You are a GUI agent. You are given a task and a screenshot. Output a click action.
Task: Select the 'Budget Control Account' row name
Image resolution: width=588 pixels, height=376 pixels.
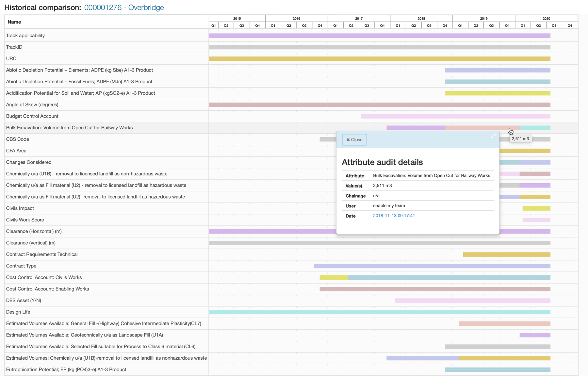[32, 116]
